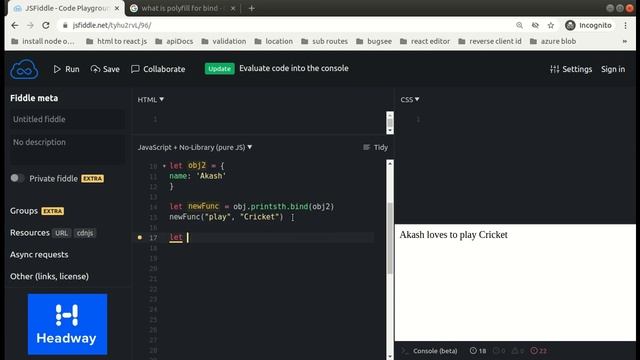Open Other (links, license) section

49,276
